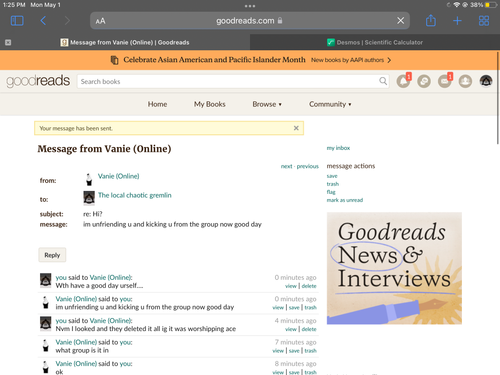
Task: Click recipient avatar in to row
Action: 89,198
